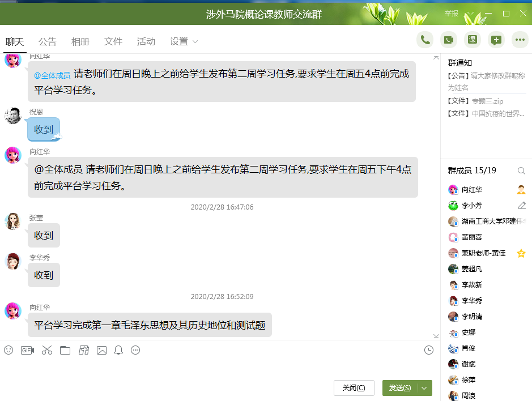Open the send options arrow beside 发送
This screenshot has height=401, width=532.
(424, 388)
